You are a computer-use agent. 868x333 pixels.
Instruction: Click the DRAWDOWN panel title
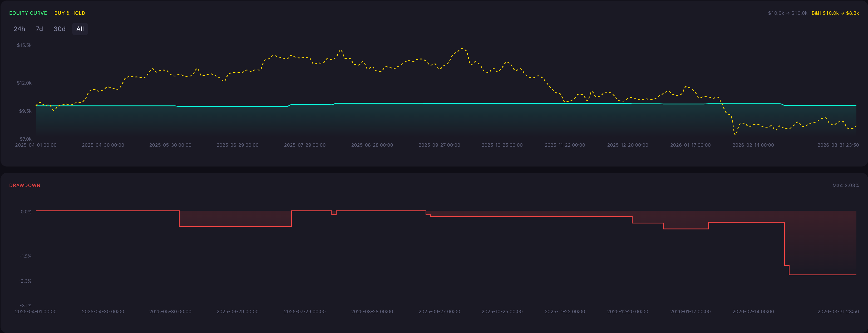click(24, 185)
